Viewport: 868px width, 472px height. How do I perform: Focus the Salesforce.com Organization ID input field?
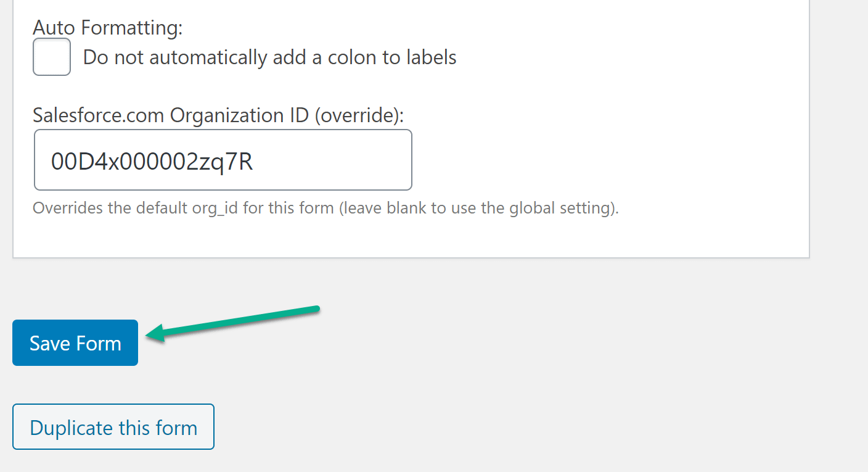pyautogui.click(x=223, y=160)
